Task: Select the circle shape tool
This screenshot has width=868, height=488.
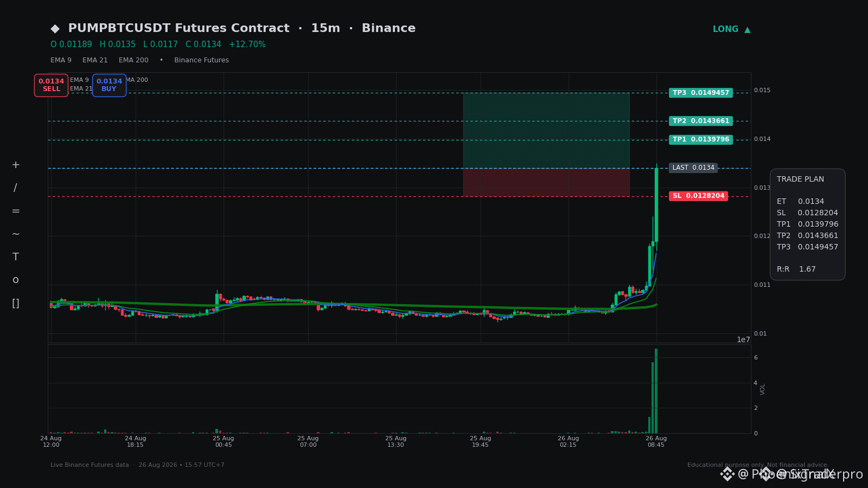Action: click(x=16, y=280)
